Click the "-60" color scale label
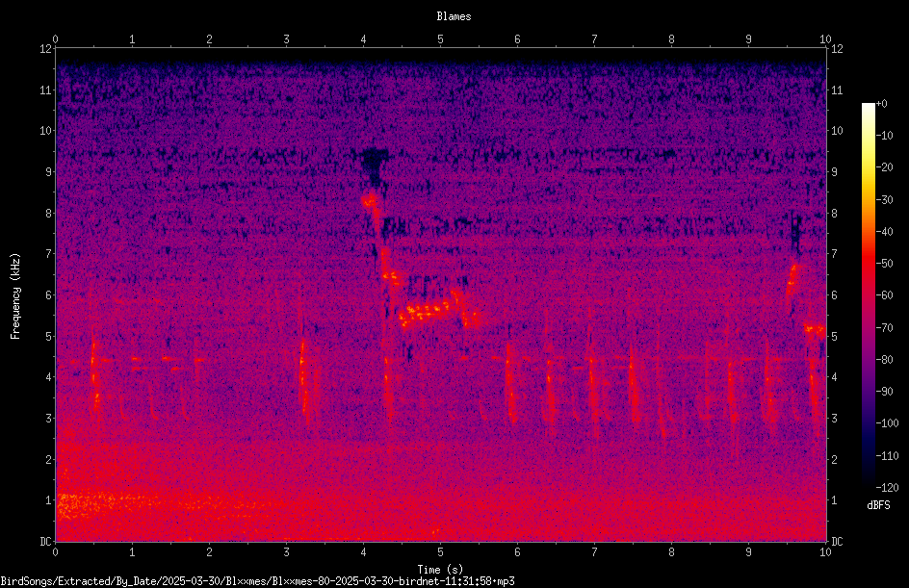This screenshot has height=588, width=909. click(x=884, y=295)
